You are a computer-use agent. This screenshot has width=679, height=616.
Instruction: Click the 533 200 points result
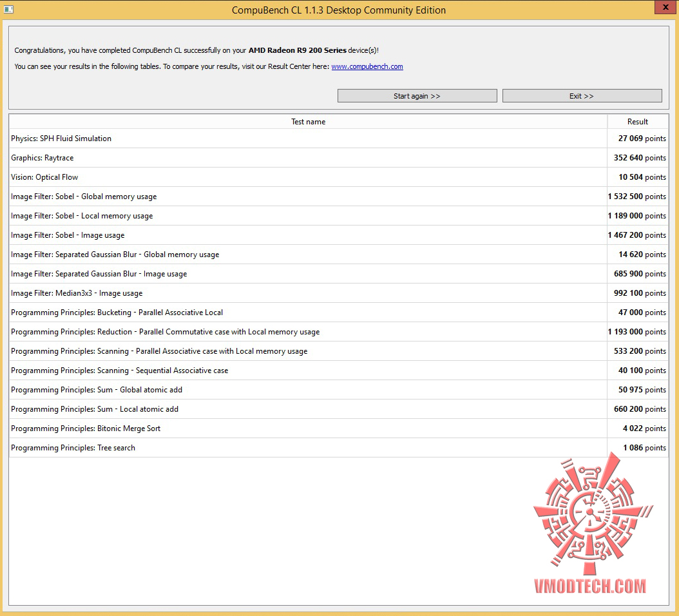point(640,351)
